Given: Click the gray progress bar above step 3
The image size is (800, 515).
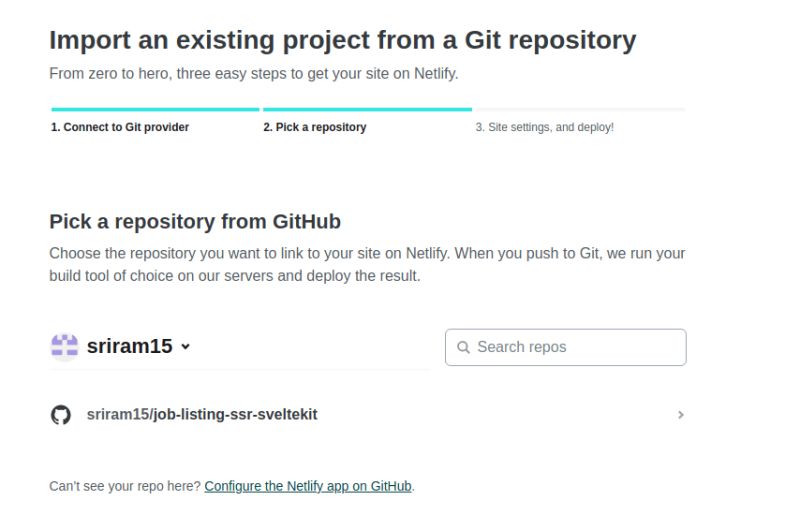Looking at the screenshot, I should [x=580, y=109].
